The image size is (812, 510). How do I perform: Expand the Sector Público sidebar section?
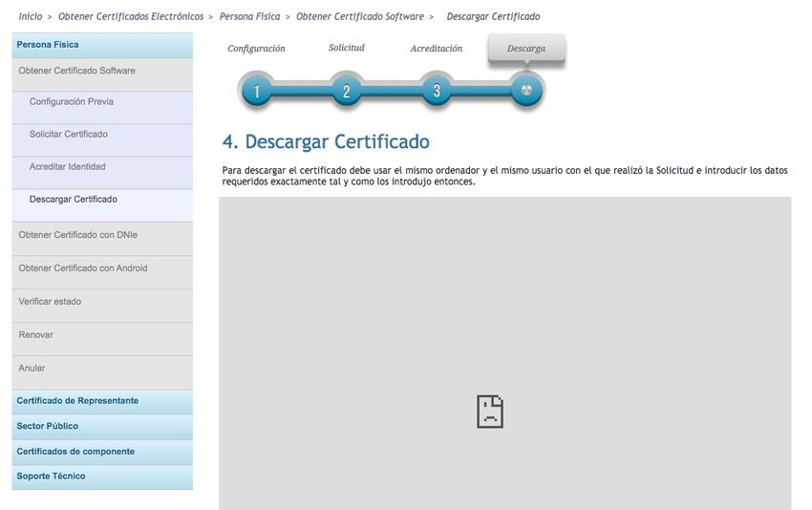[48, 426]
